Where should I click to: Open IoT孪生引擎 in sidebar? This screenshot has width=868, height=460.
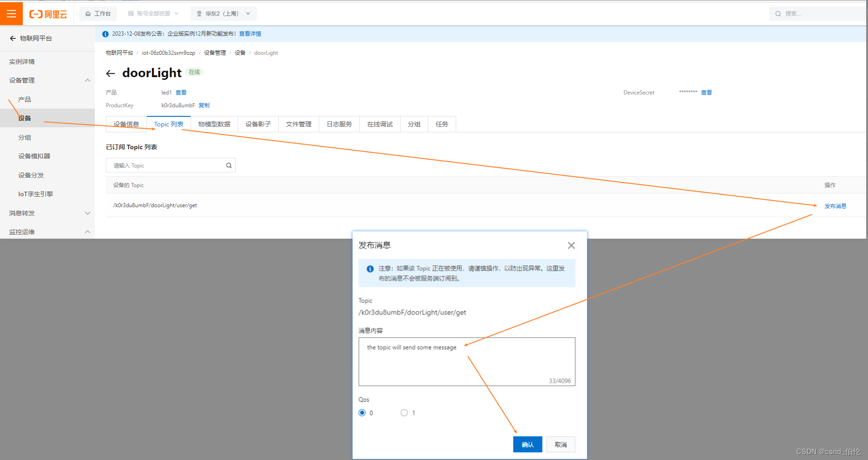36,194
